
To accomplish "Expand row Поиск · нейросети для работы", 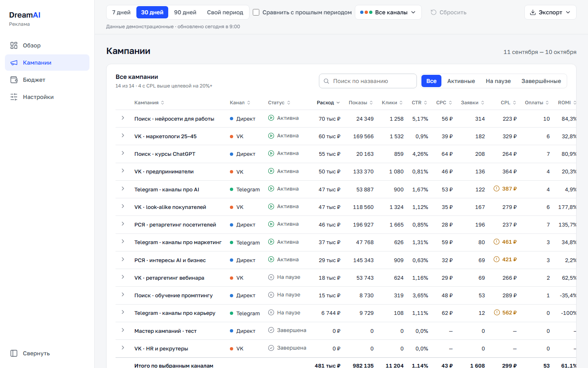I will (122, 118).
